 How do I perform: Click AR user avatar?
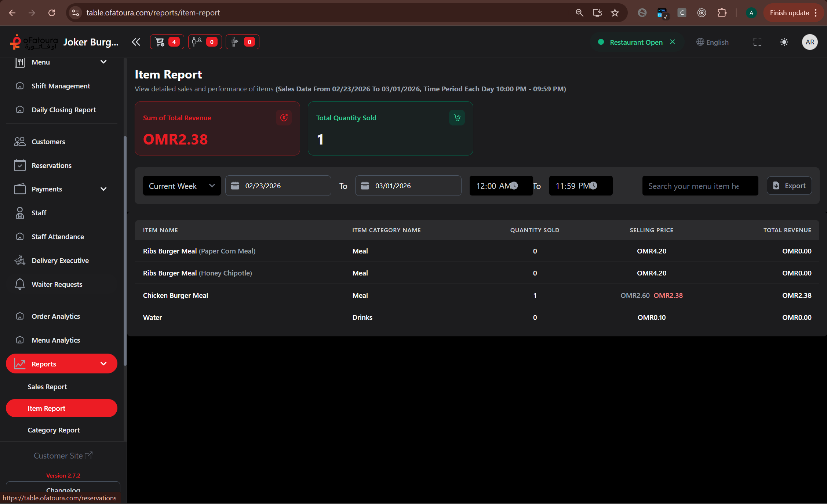pyautogui.click(x=809, y=42)
